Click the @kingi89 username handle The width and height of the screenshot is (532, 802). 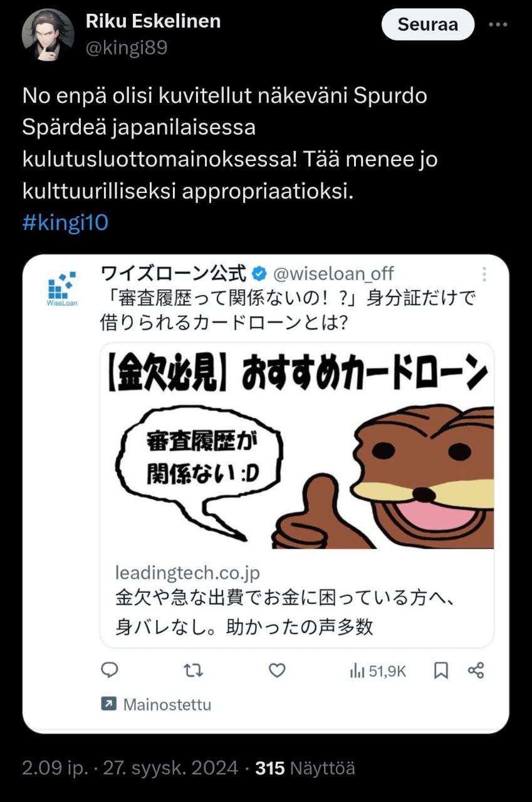[x=127, y=48]
